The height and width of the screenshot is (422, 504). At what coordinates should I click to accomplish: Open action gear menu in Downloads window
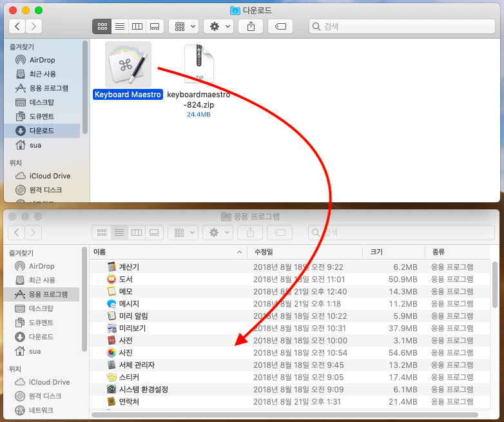(218, 26)
